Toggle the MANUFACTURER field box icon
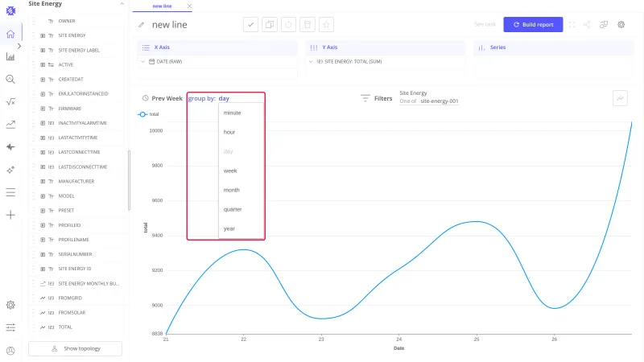This screenshot has height=362, width=644. coord(43,182)
